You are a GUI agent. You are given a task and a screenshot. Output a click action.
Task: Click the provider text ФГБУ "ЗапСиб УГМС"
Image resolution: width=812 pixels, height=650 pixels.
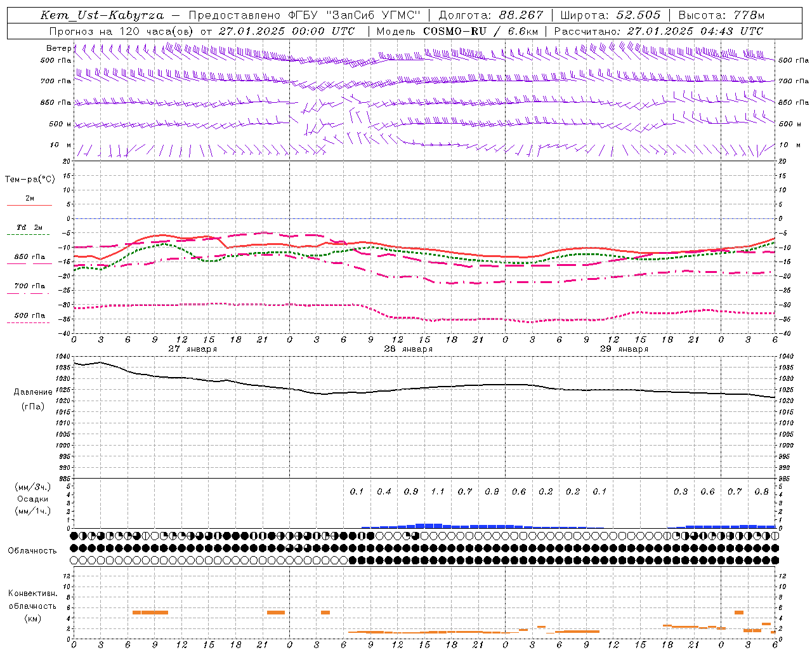355,15
